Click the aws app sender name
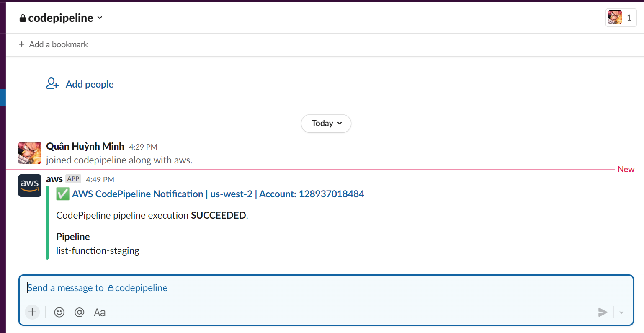This screenshot has height=333, width=644. coord(54,179)
